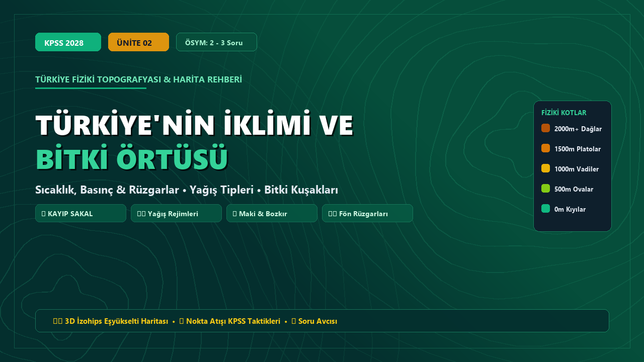
Task: Open the KAYIP SAKAL chip
Action: tap(80, 213)
